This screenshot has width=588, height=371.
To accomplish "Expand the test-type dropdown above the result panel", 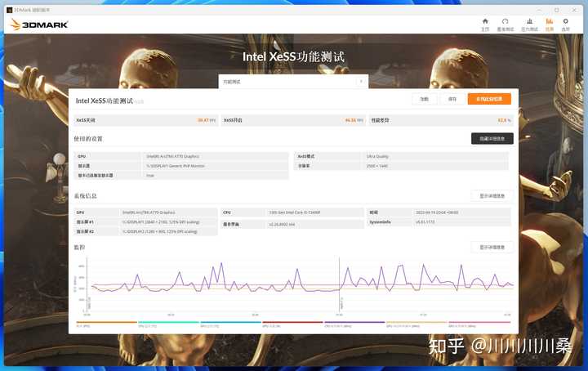I will click(x=293, y=82).
